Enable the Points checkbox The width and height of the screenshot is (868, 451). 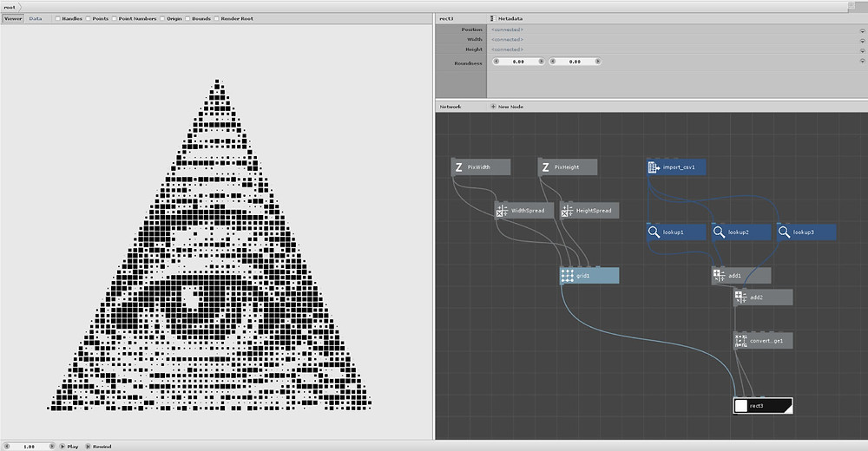(88, 18)
